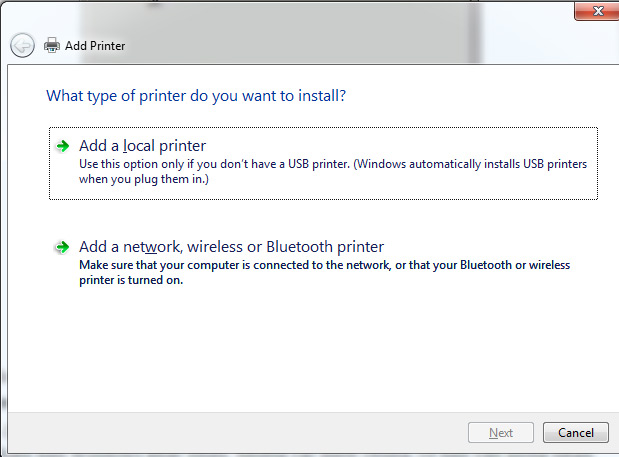619x457 pixels.
Task: Choose Add a network, wireless or Bluetooth printer
Action: pos(231,247)
